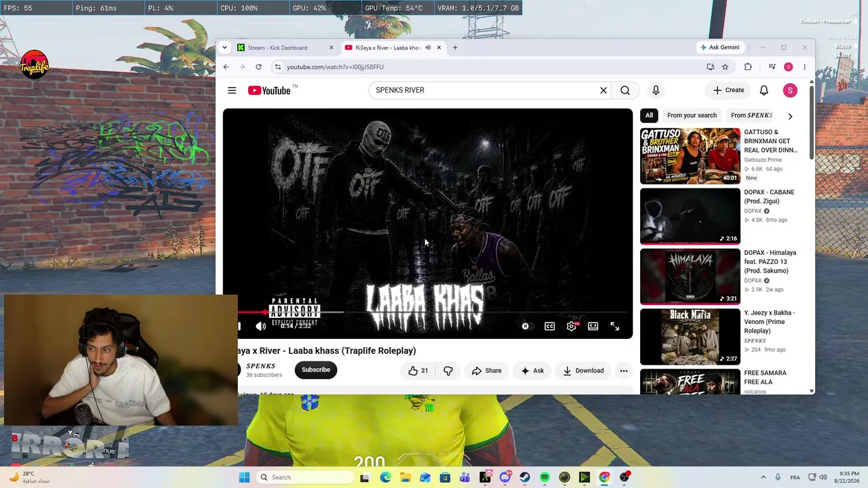
Task: Enter fullscreen video mode
Action: click(614, 326)
